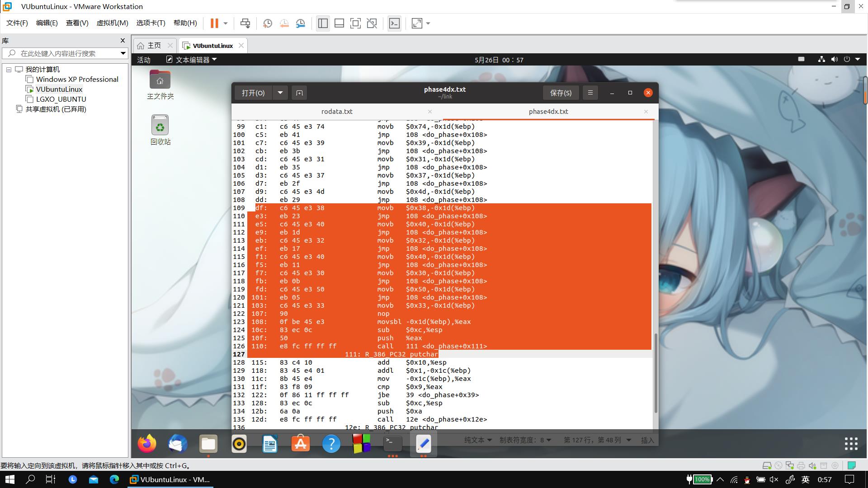The width and height of the screenshot is (868, 488).
Task: Open the 文件(F) menu
Action: pos(17,23)
